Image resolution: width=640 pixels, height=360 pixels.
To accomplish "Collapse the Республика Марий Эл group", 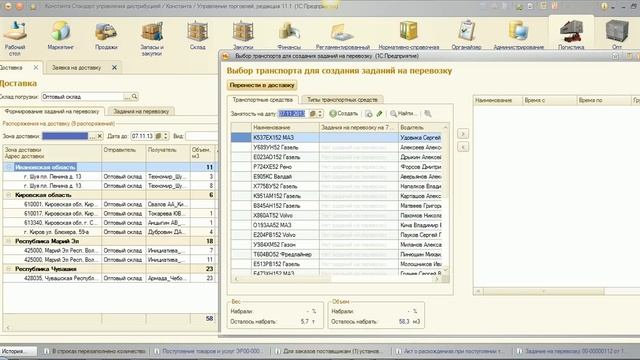I will point(9,241).
